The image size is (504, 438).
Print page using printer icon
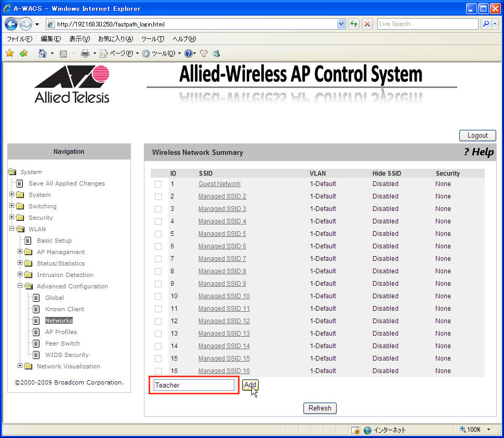tap(85, 54)
